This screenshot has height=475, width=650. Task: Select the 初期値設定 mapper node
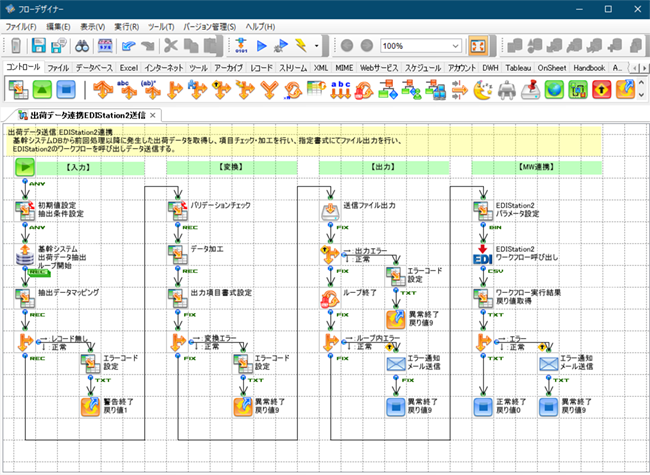tap(25, 211)
